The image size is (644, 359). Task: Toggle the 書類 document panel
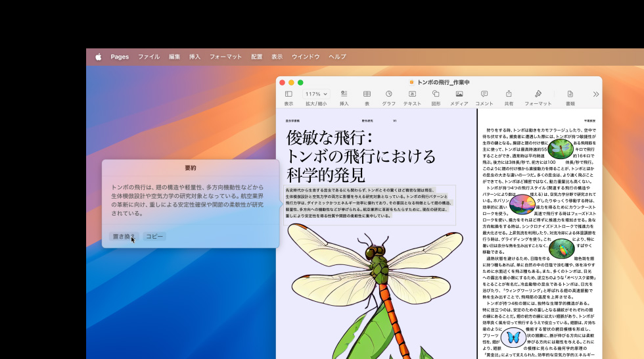point(570,95)
